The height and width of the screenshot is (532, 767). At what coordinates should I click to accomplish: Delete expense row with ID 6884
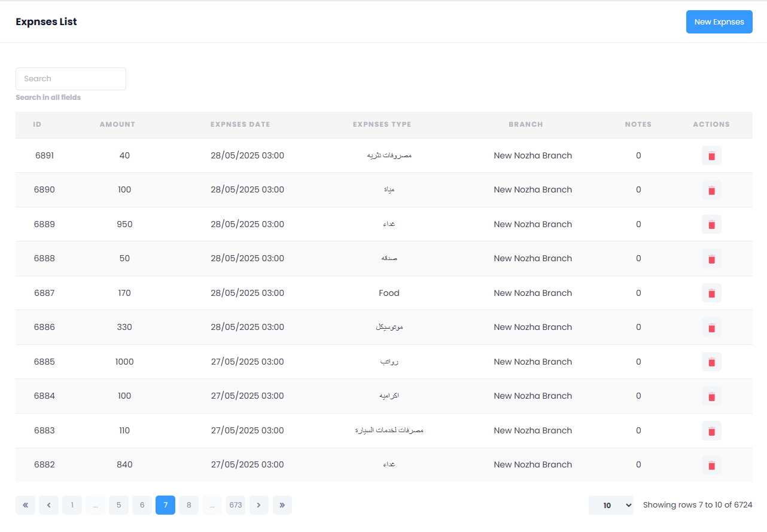click(711, 396)
